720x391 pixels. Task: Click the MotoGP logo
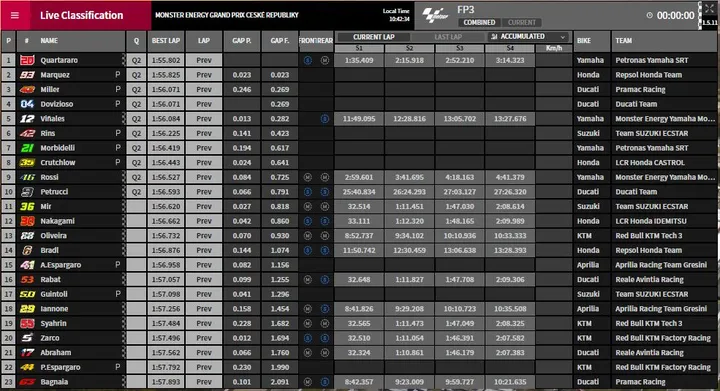435,15
